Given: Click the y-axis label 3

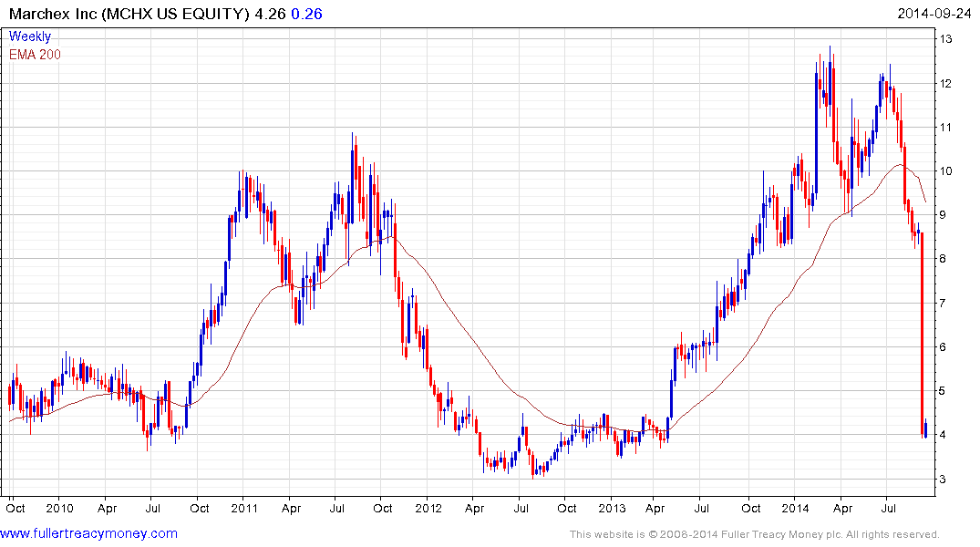Looking at the screenshot, I should tap(943, 480).
